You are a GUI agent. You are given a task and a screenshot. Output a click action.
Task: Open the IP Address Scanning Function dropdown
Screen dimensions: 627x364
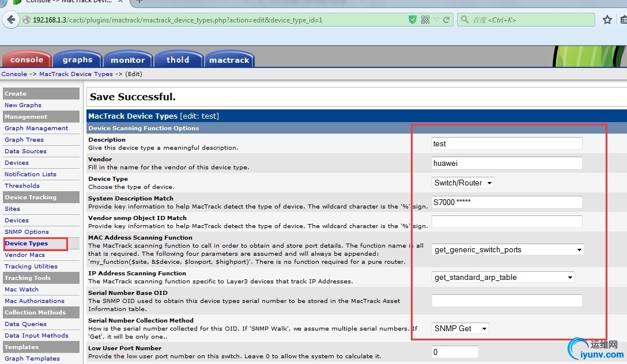coord(503,277)
